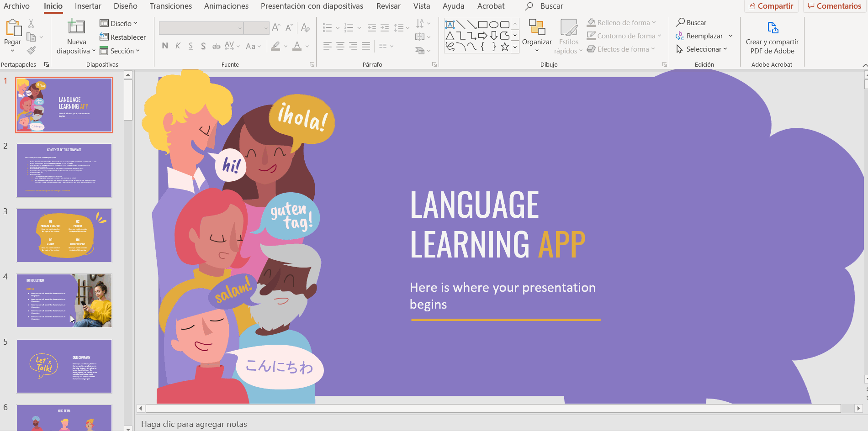Viewport: 868px width, 431px height.
Task: Click the increase indent icon
Action: (x=385, y=28)
